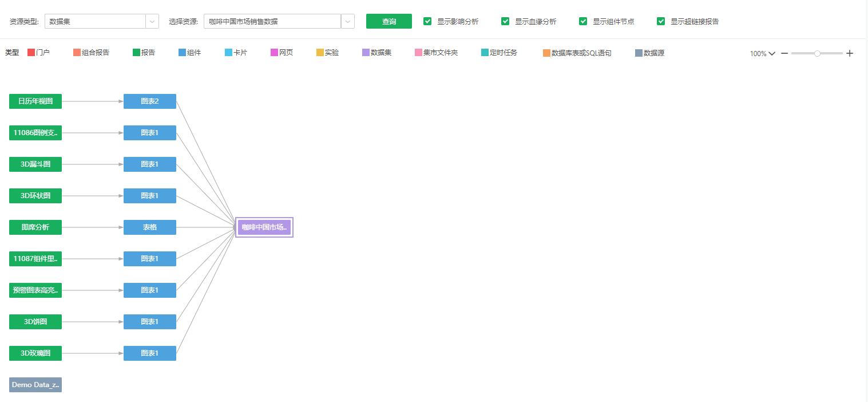The height and width of the screenshot is (402, 868).
Task: Select 图表1 node linked to 11087组件里..
Action: click(150, 259)
